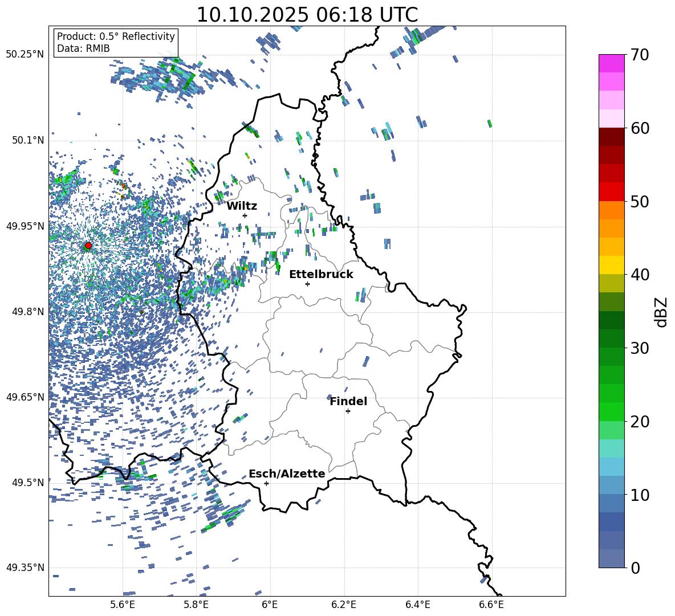This screenshot has width=675, height=616.
Task: Click the 50.25°N latitude tick label
Action: 25,55
